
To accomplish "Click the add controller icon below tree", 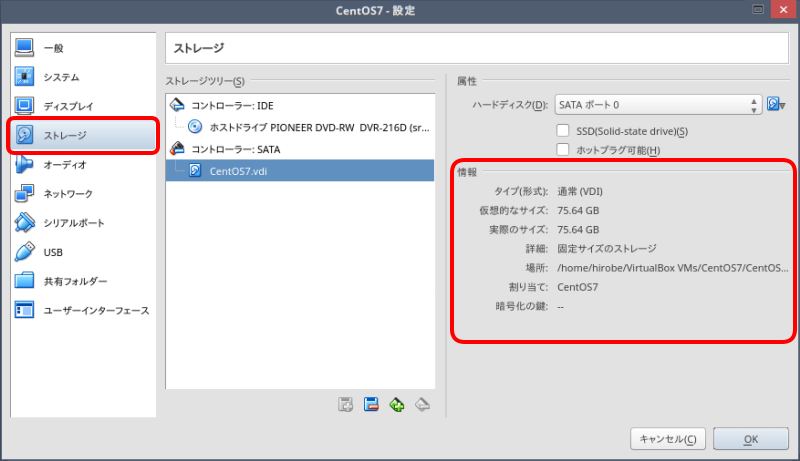I will click(345, 404).
